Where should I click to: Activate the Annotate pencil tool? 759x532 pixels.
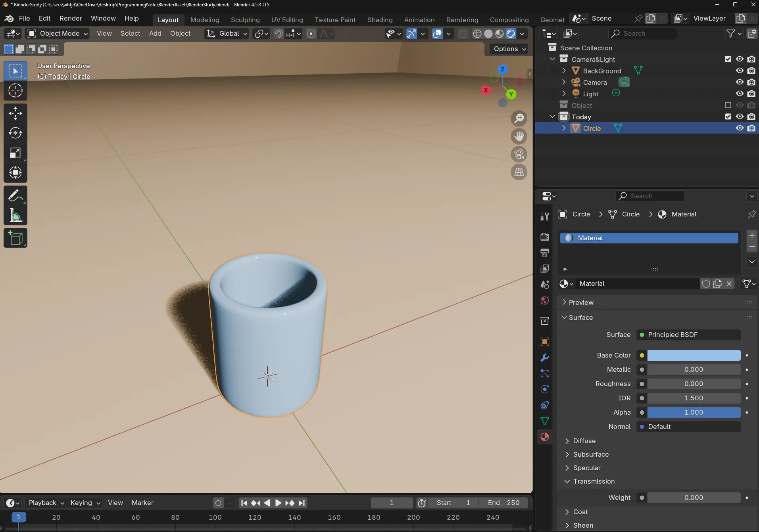pos(15,196)
